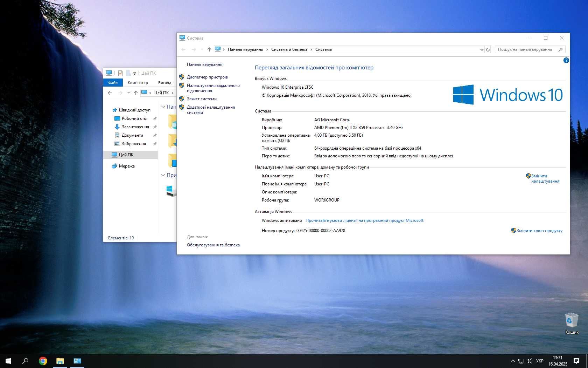Open Computer ribbon tab in This PC

(x=138, y=83)
